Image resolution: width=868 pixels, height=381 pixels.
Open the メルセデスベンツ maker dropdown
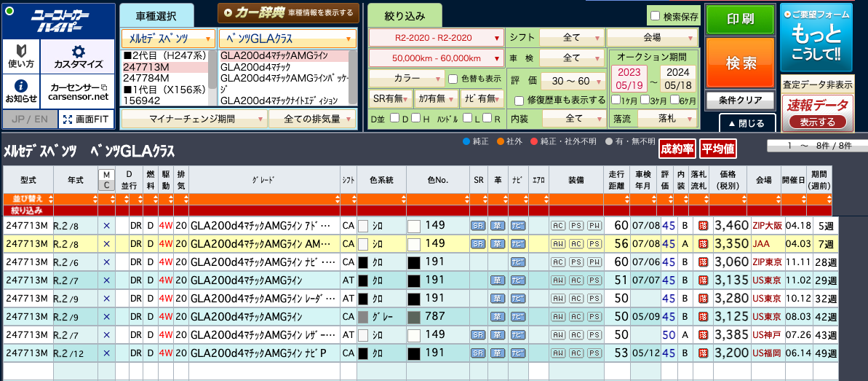pos(168,39)
